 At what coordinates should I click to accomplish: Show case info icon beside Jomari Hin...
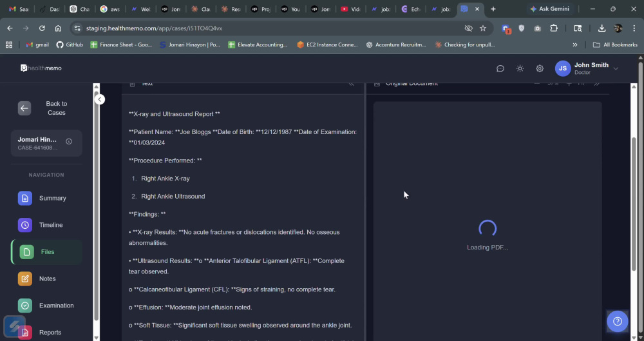[69, 142]
